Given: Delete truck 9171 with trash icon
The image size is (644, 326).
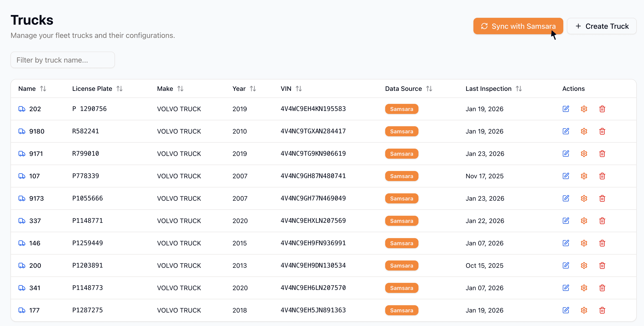Looking at the screenshot, I should point(602,154).
